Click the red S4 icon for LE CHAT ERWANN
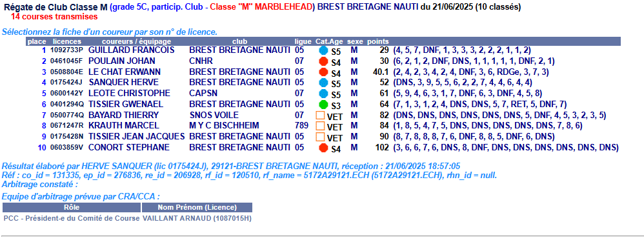 (x=324, y=72)
